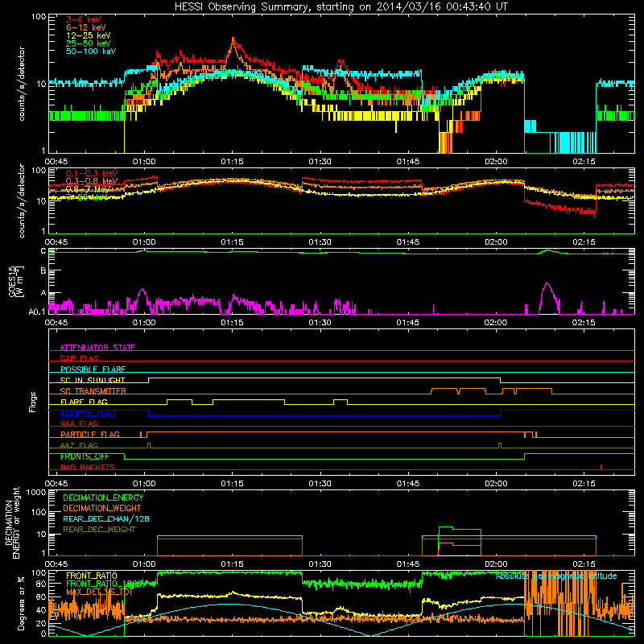
Task: Click the MAX_DET_VS_TOT legend label
Action: [99, 592]
